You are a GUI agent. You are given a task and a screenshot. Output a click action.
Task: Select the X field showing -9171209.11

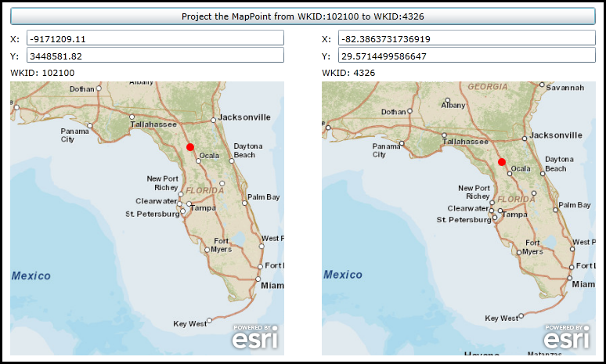point(154,38)
